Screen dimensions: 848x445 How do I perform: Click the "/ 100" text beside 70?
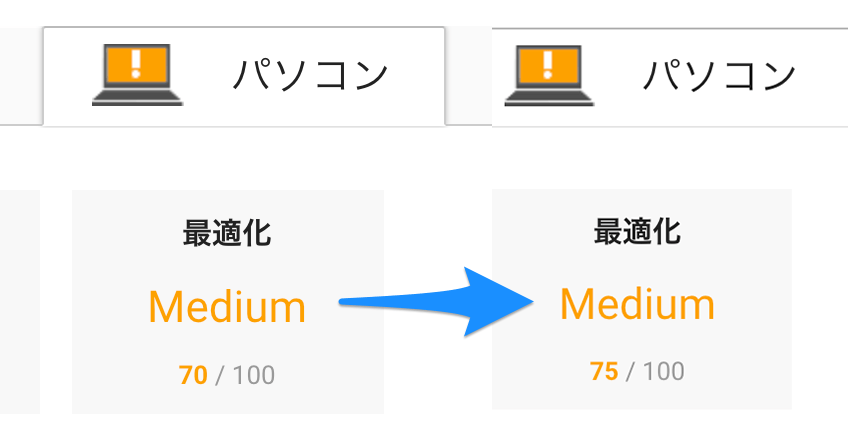(246, 376)
